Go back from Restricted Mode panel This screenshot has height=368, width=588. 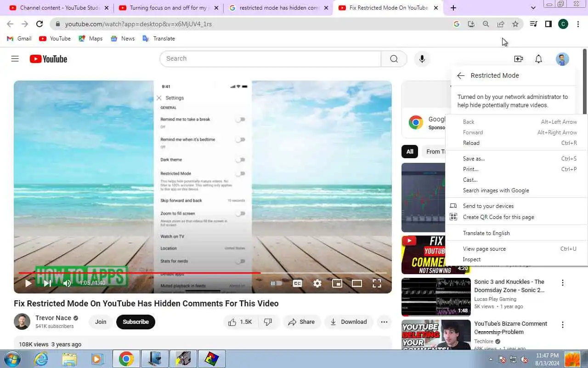pyautogui.click(x=461, y=75)
